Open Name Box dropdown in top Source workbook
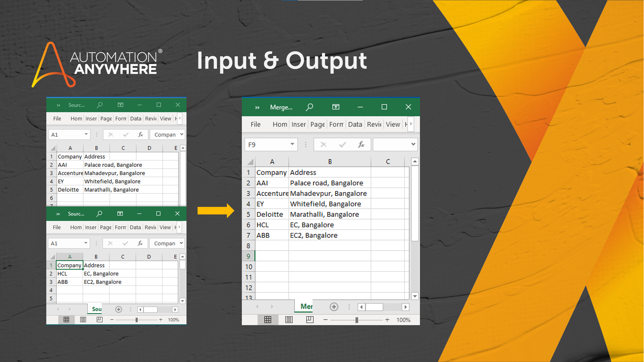The width and height of the screenshot is (644, 362). [x=86, y=134]
